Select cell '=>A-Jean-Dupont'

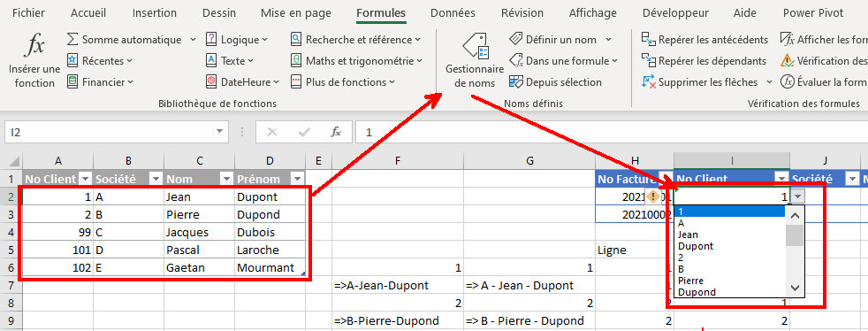tap(398, 286)
